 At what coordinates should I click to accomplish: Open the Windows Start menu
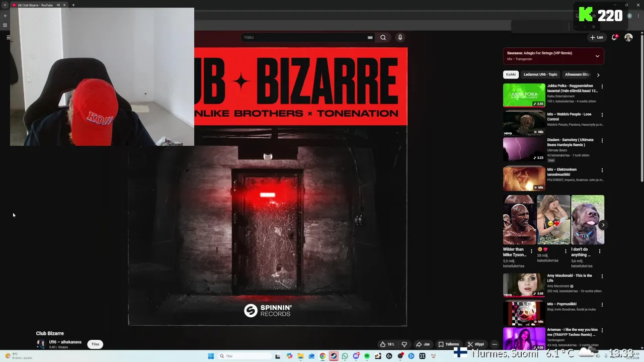click(211, 356)
